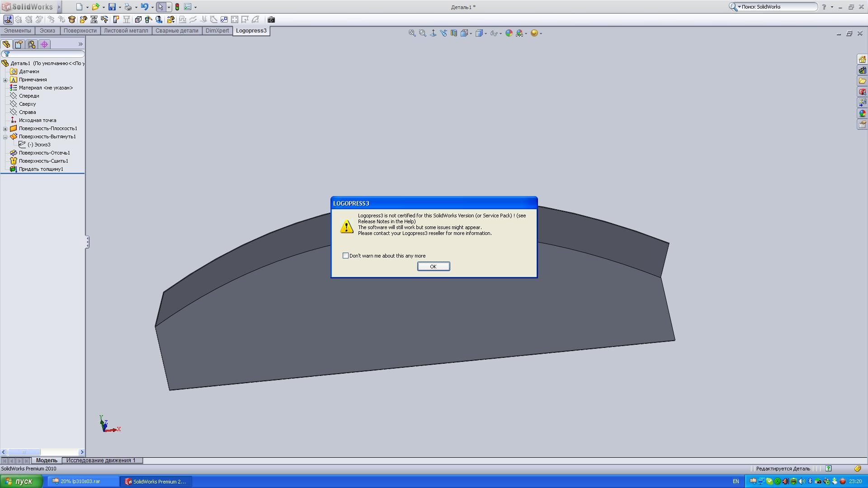Expand the Примечания tree node
Viewport: 868px width, 488px height.
click(5, 80)
